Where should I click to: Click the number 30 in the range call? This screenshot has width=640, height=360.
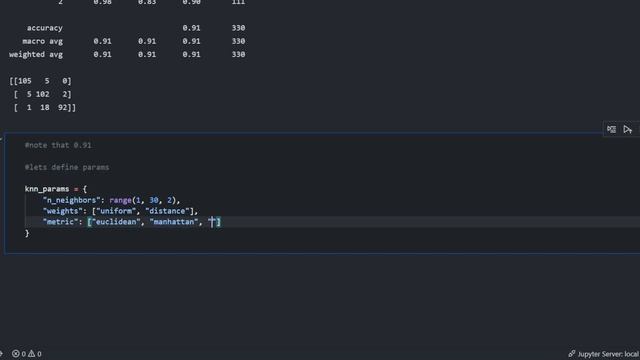154,200
